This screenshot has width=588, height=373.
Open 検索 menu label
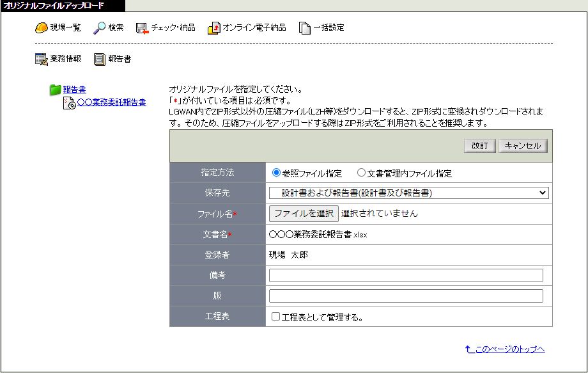(116, 28)
